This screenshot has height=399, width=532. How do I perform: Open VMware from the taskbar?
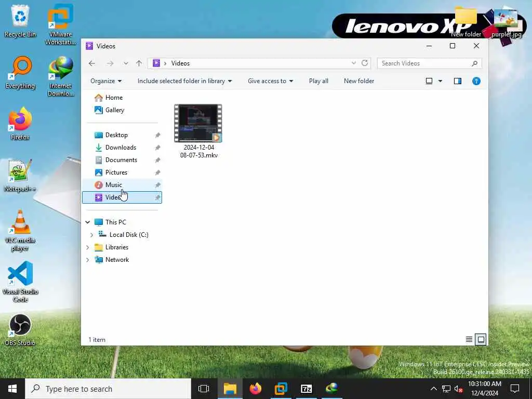pyautogui.click(x=281, y=389)
